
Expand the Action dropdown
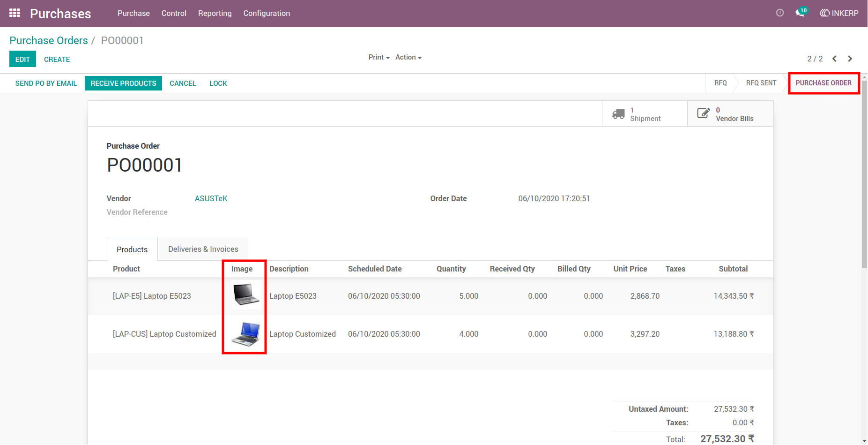tap(408, 57)
